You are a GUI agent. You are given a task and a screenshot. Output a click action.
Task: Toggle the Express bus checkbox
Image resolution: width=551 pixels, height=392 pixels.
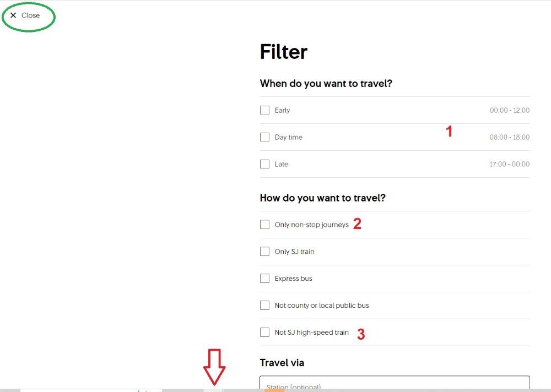point(264,278)
